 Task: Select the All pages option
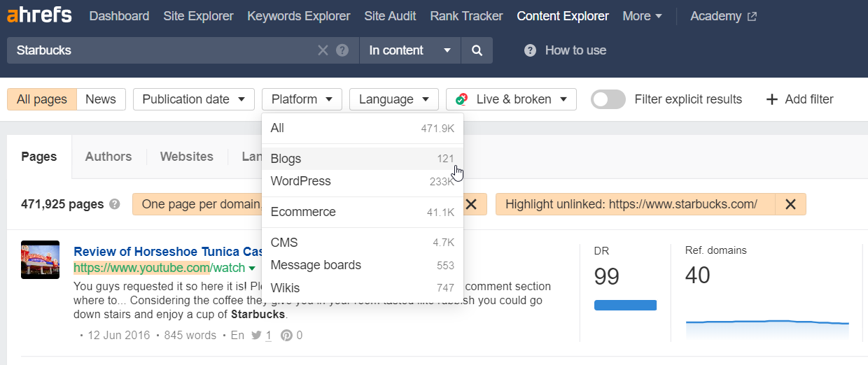42,99
